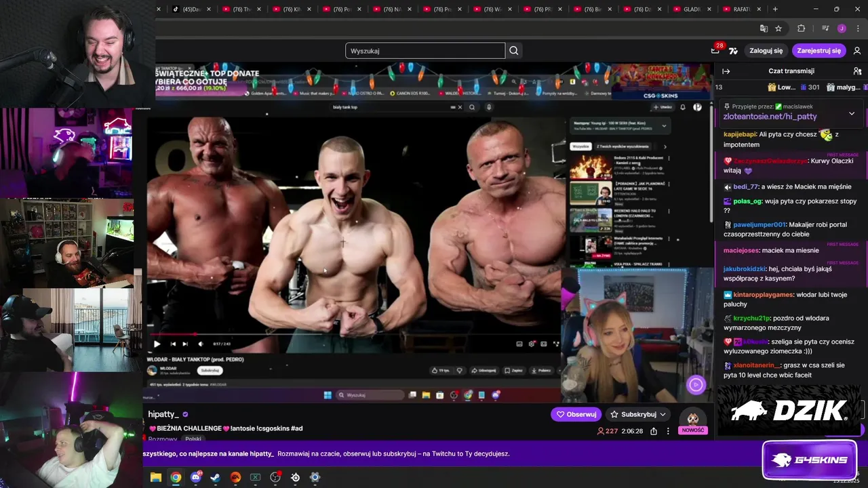Open Discord from the taskbar
868x488 pixels.
(x=196, y=477)
